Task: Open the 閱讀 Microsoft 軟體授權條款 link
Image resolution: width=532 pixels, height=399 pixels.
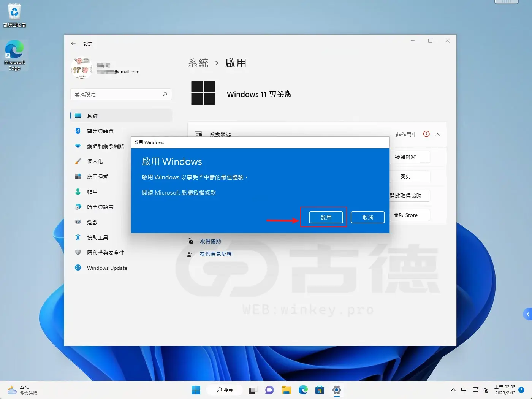Action: (x=179, y=193)
